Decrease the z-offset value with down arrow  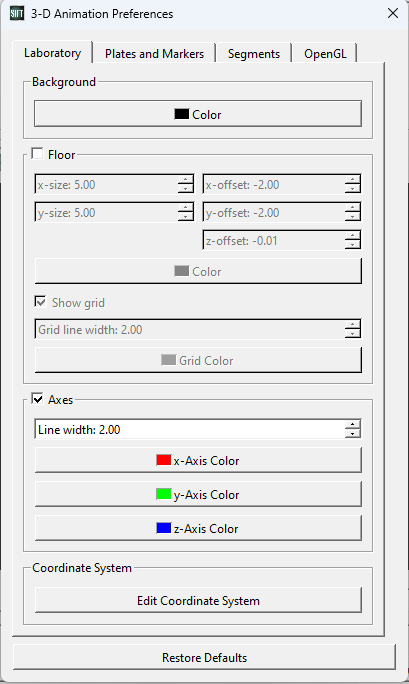click(x=352, y=245)
